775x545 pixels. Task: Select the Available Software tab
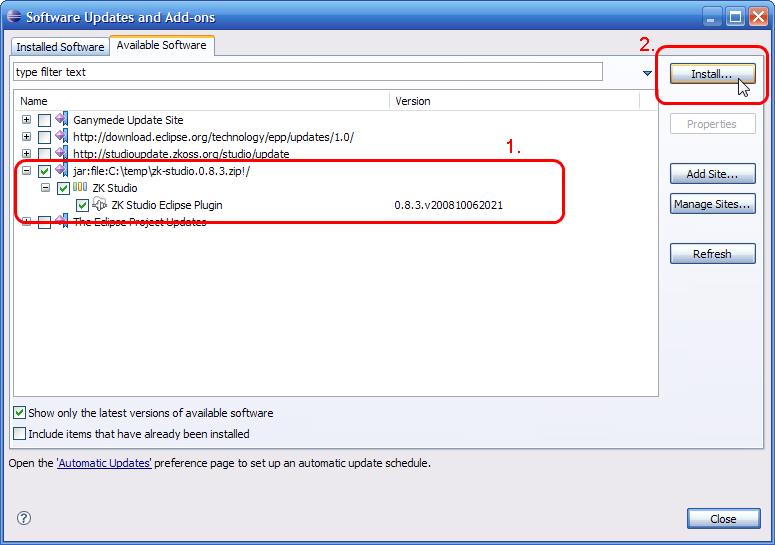(162, 45)
